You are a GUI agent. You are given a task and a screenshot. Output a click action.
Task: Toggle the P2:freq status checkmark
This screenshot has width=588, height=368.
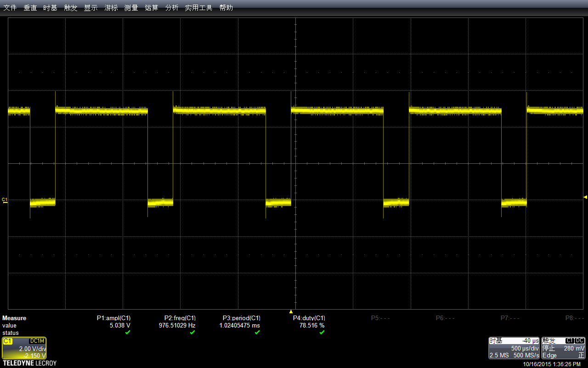192,333
